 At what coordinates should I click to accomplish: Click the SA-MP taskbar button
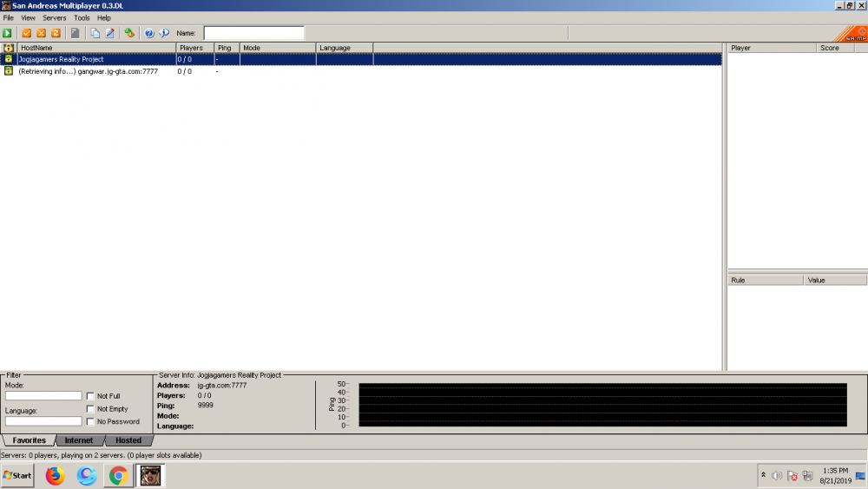coord(150,476)
